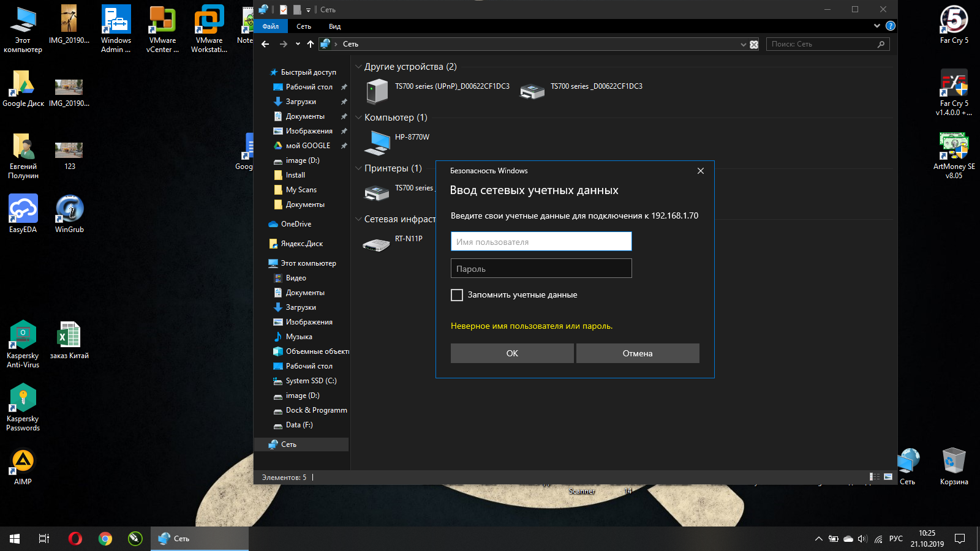Collapse the Другие устройства group
The image size is (980, 551).
(358, 67)
